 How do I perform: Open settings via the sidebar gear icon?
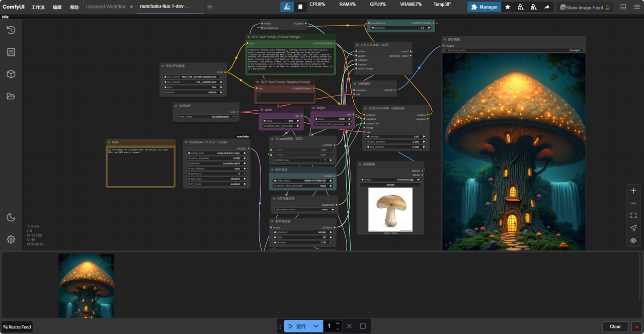[x=11, y=239]
